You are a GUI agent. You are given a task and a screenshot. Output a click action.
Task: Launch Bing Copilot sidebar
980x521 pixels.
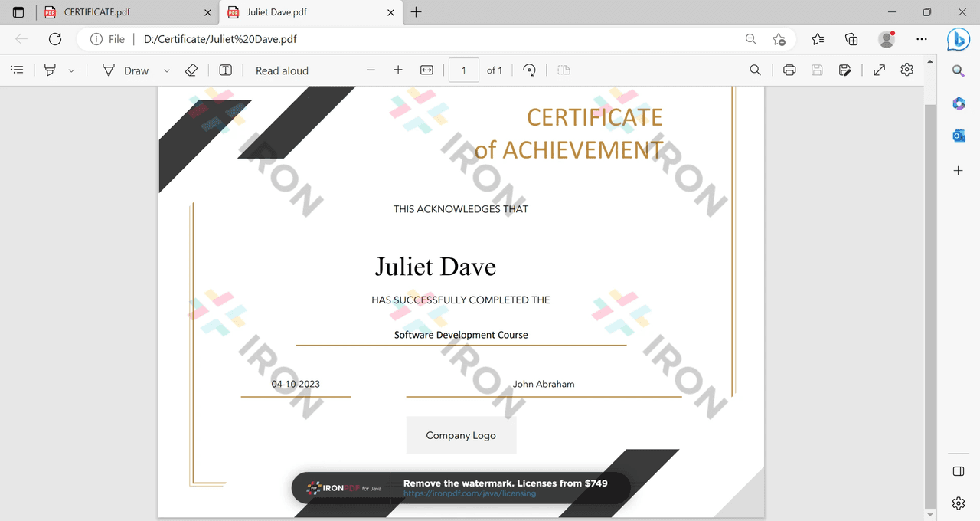coord(959,39)
